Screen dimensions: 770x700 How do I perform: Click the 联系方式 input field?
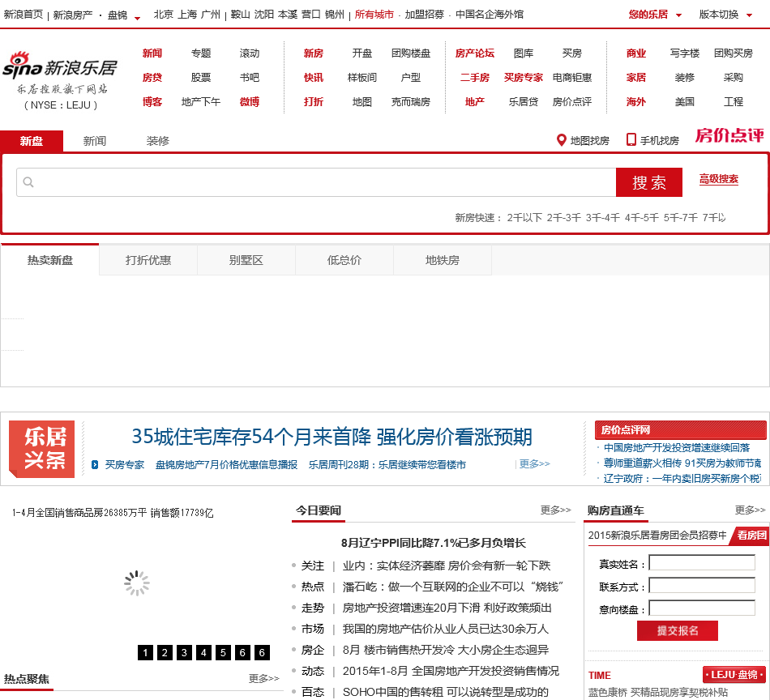point(702,585)
